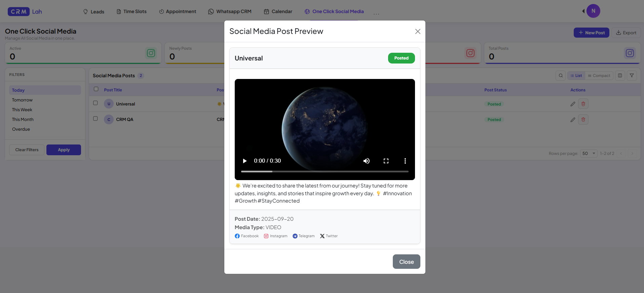Image resolution: width=644 pixels, height=293 pixels.
Task: Open the table filter funnel icon
Action: [632, 76]
